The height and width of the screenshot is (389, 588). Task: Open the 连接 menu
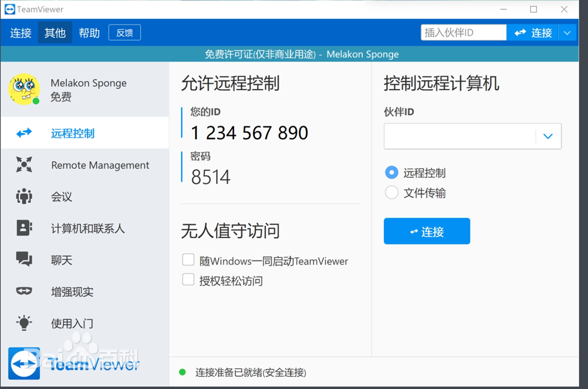21,33
